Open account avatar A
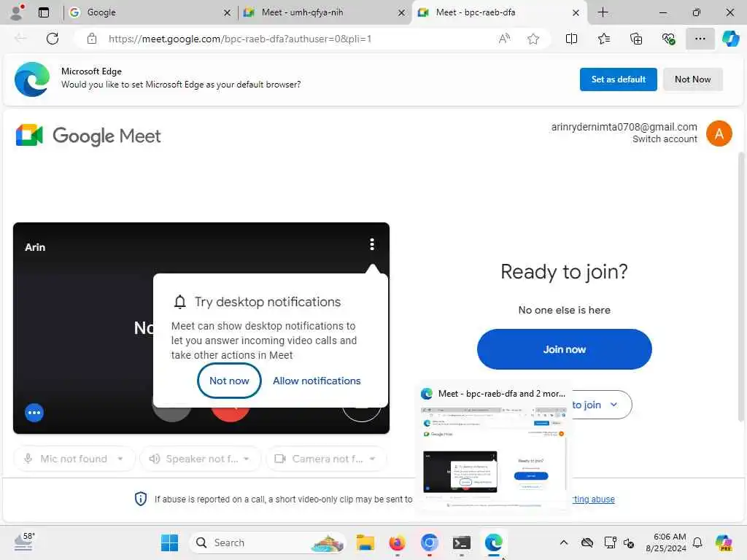The image size is (747, 560). pos(719,133)
